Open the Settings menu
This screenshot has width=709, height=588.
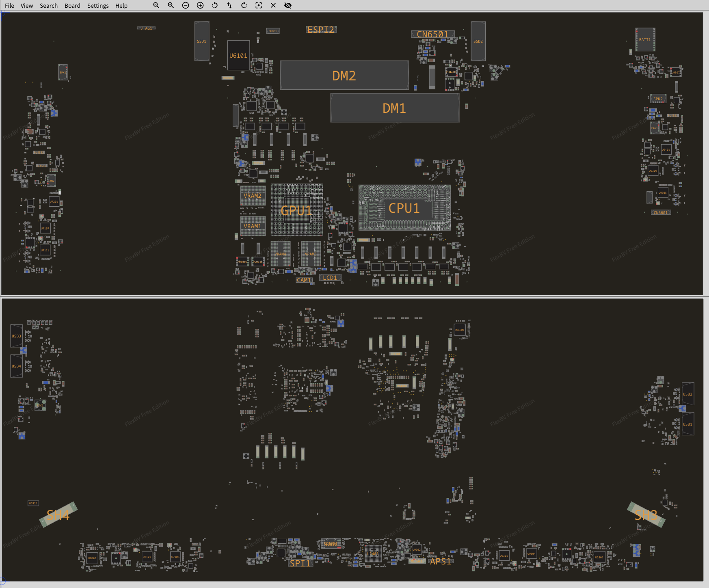tap(98, 6)
